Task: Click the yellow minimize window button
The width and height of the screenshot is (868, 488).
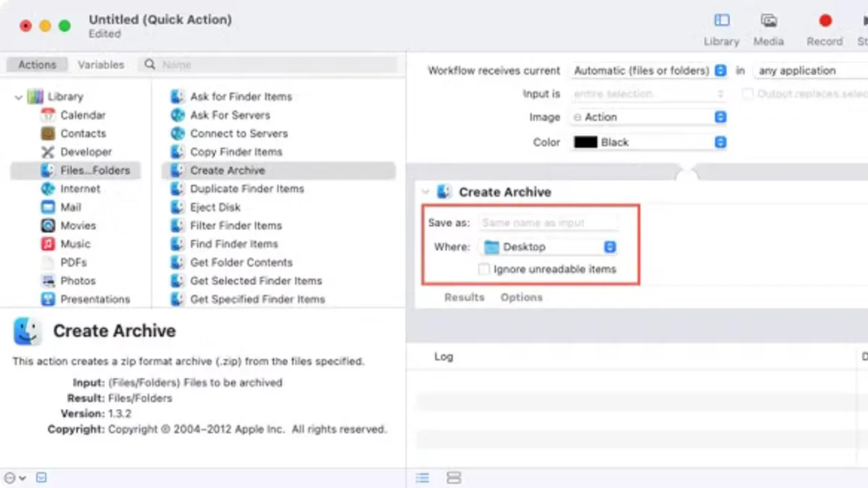Action: pos(45,26)
